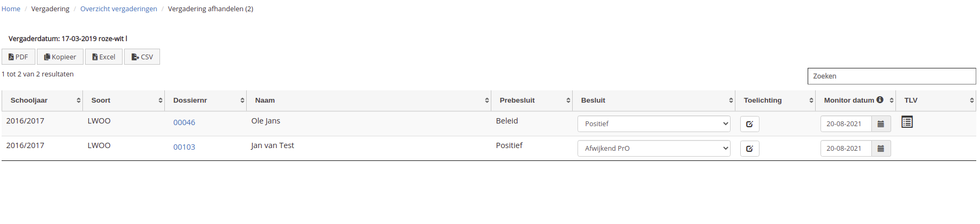The width and height of the screenshot is (980, 224).
Task: Export table as PDF
Action: tap(18, 57)
